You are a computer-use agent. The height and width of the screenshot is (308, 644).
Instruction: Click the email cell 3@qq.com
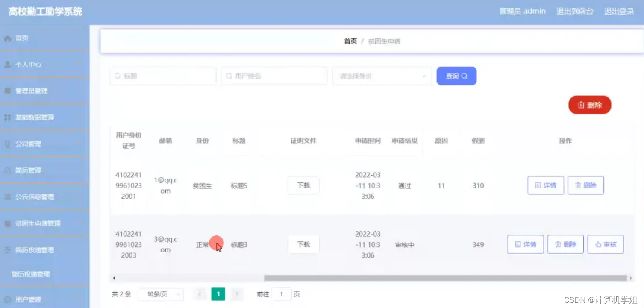pyautogui.click(x=165, y=244)
